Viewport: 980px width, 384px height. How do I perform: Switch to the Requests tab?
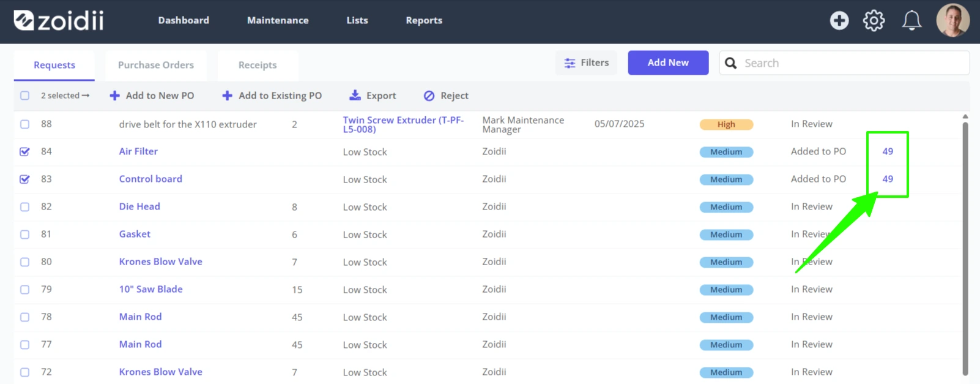pos(54,65)
